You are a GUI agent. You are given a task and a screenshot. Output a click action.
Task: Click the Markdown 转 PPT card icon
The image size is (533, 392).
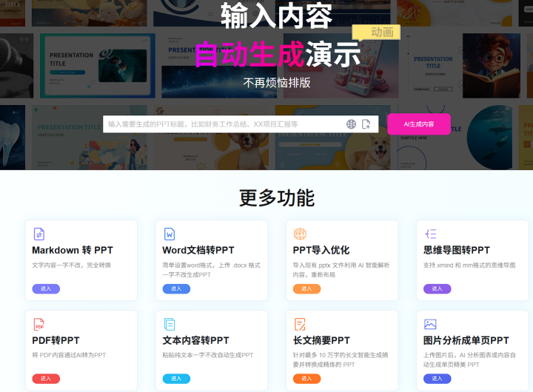[39, 234]
